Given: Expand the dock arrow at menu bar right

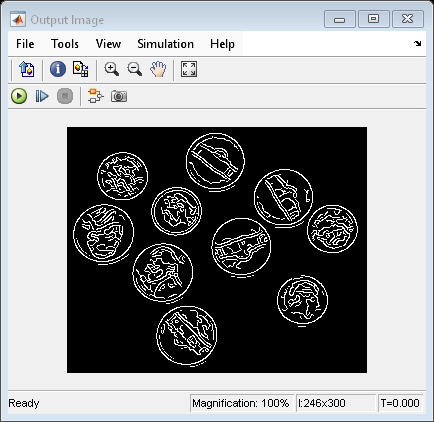Looking at the screenshot, I should pyautogui.click(x=417, y=43).
